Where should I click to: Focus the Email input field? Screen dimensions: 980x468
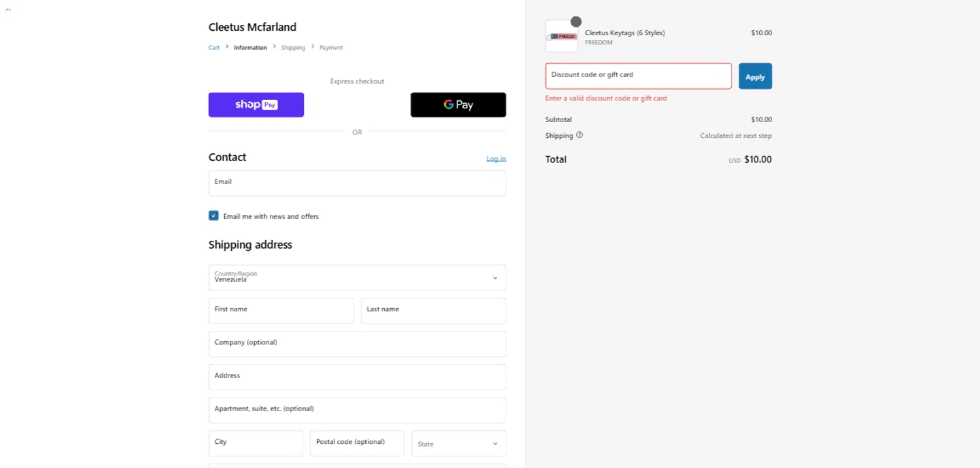coord(357,183)
